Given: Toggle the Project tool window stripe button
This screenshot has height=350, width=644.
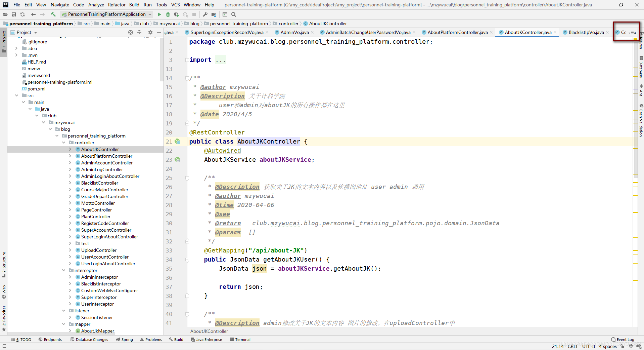Looking at the screenshot, I should click(x=4, y=42).
